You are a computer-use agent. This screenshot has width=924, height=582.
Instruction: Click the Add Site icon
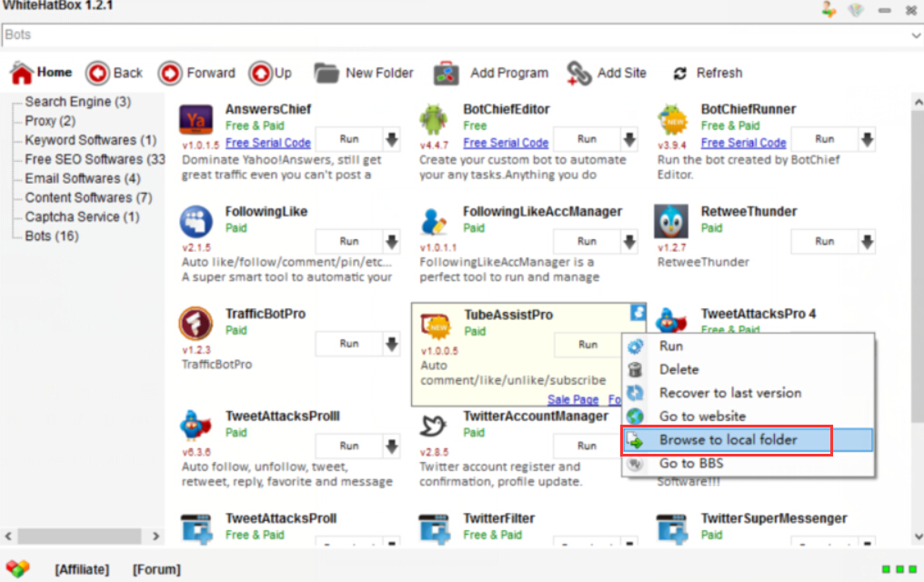(x=579, y=73)
